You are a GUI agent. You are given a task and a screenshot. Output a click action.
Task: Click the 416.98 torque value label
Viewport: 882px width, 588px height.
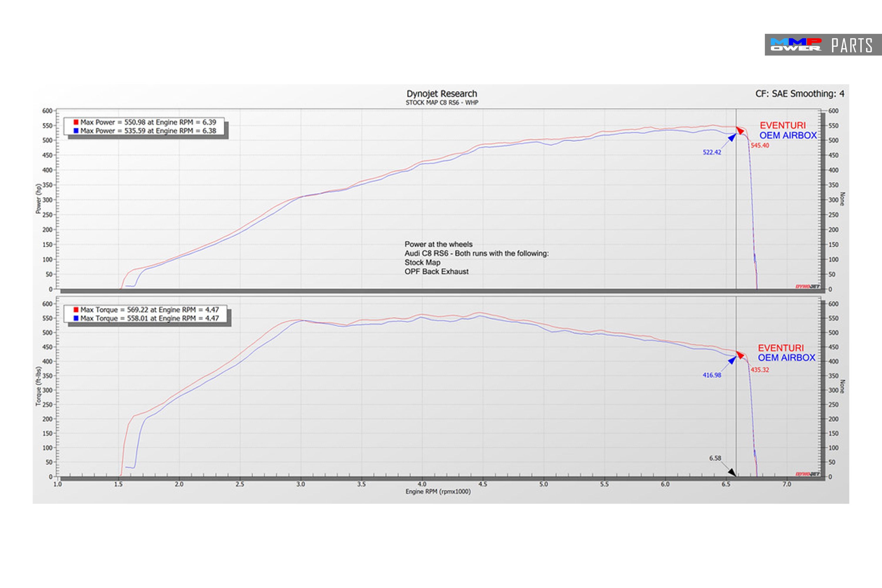click(x=712, y=375)
